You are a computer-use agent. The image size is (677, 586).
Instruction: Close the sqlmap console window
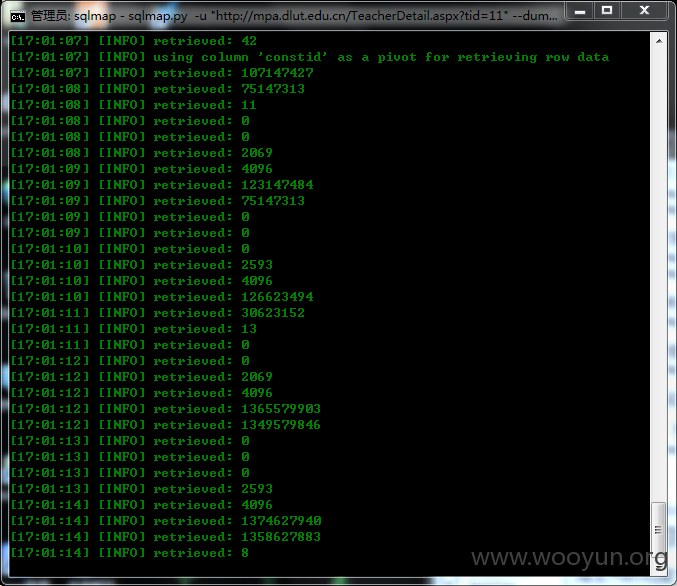tap(644, 11)
